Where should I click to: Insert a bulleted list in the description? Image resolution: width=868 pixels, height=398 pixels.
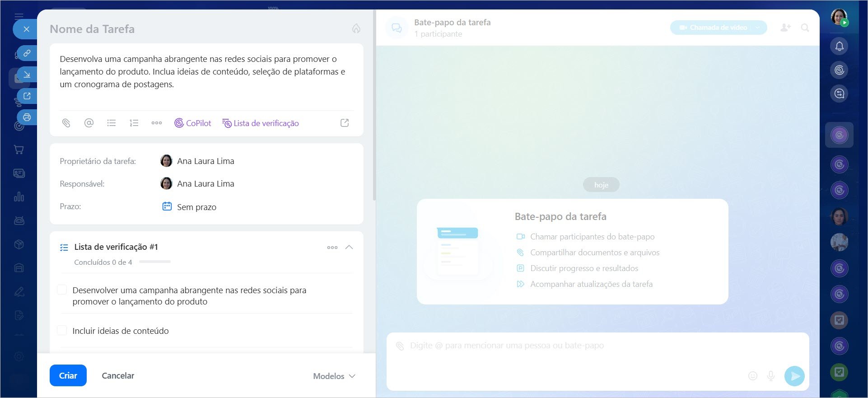112,123
